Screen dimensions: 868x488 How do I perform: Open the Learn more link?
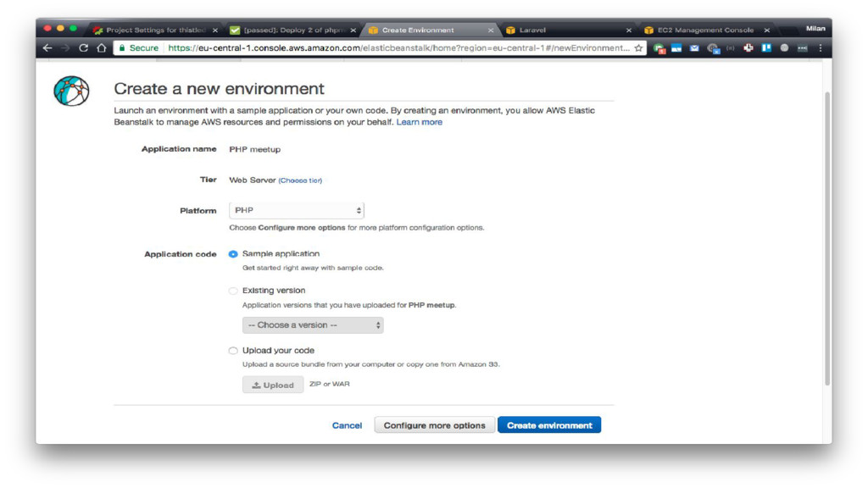[x=419, y=122]
